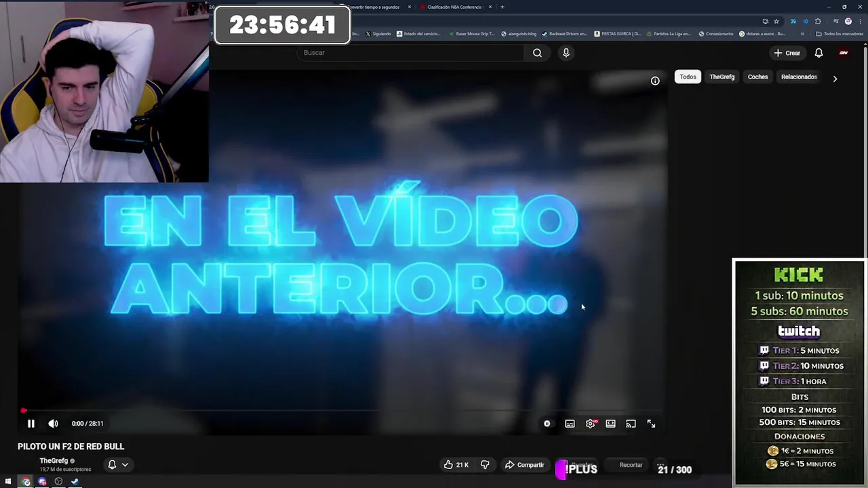Open the browser profile avatar
The height and width of the screenshot is (488, 868).
pos(848,21)
